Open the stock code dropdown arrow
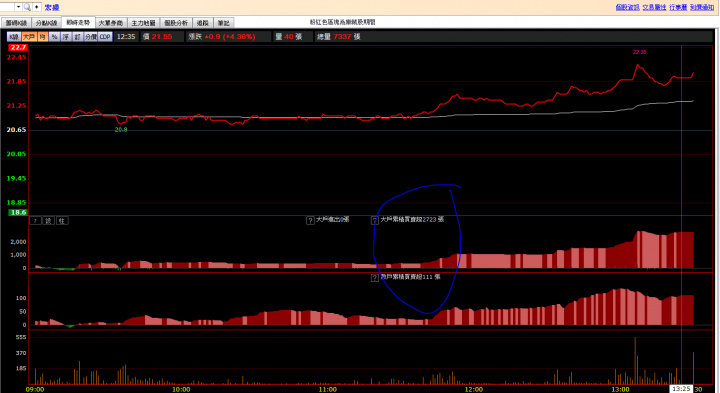Image resolution: width=720 pixels, height=393 pixels. [18, 7]
